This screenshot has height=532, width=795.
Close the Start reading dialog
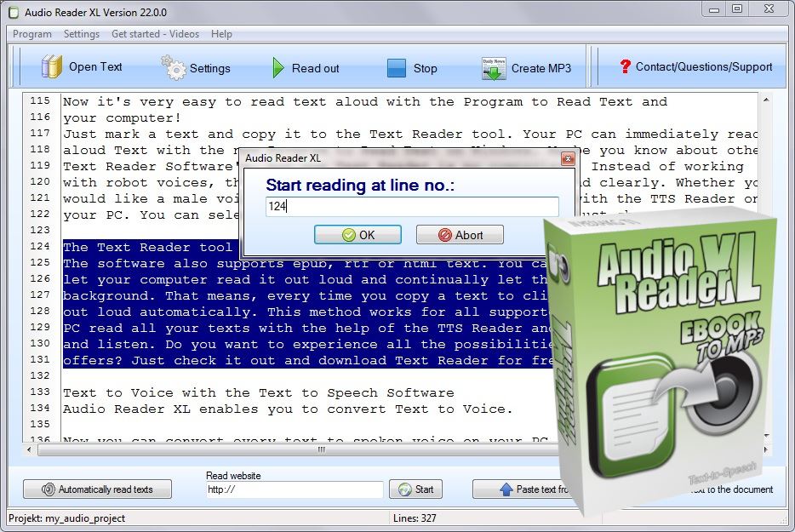pyautogui.click(x=568, y=158)
